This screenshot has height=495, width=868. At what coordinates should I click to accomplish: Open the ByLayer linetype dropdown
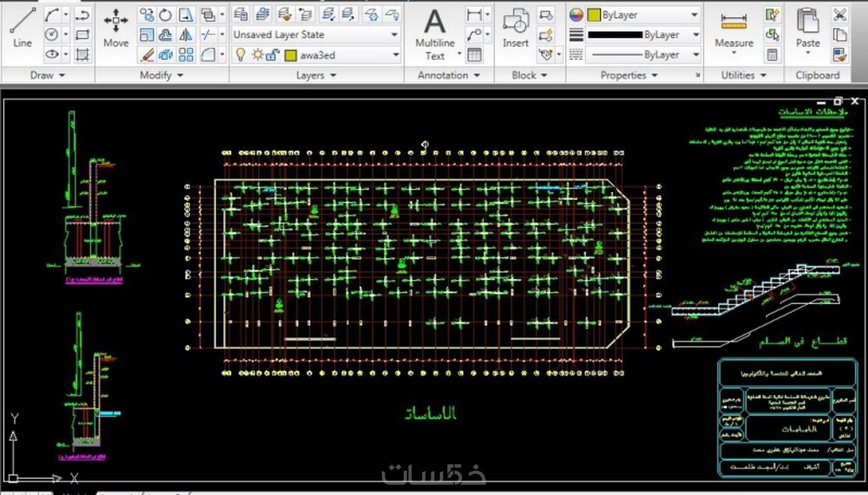[695, 54]
